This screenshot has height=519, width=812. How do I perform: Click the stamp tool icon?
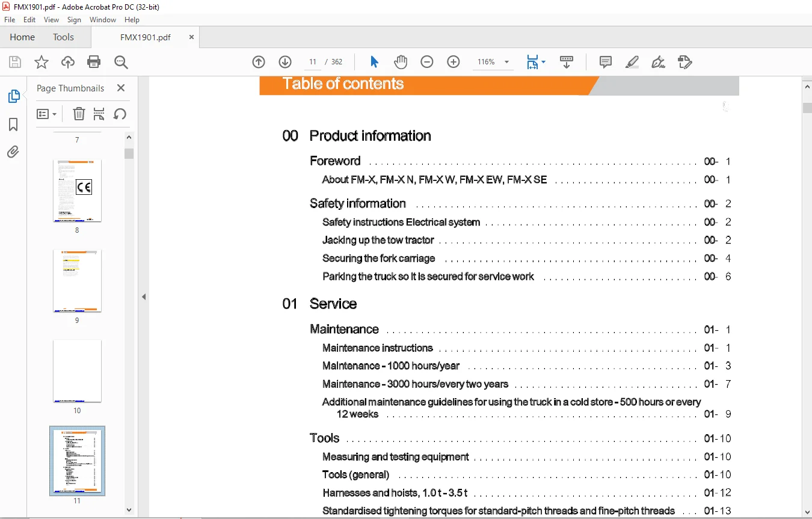(x=684, y=62)
